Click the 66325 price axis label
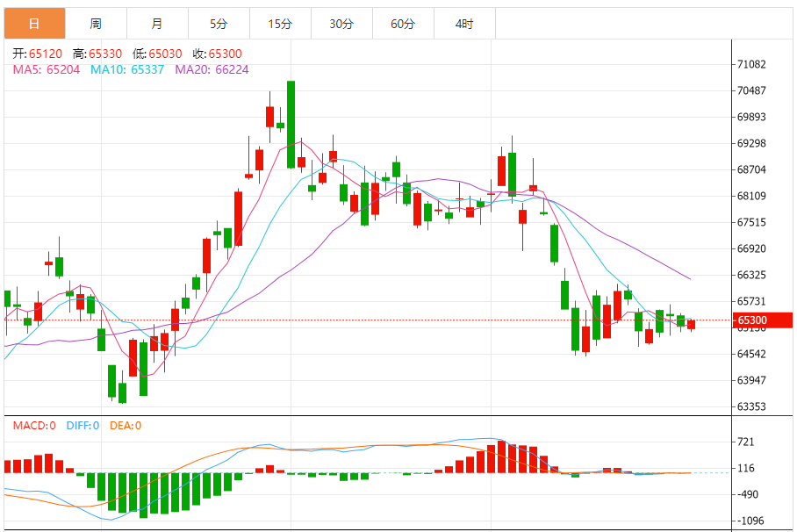The image size is (797, 532). pyautogui.click(x=751, y=275)
